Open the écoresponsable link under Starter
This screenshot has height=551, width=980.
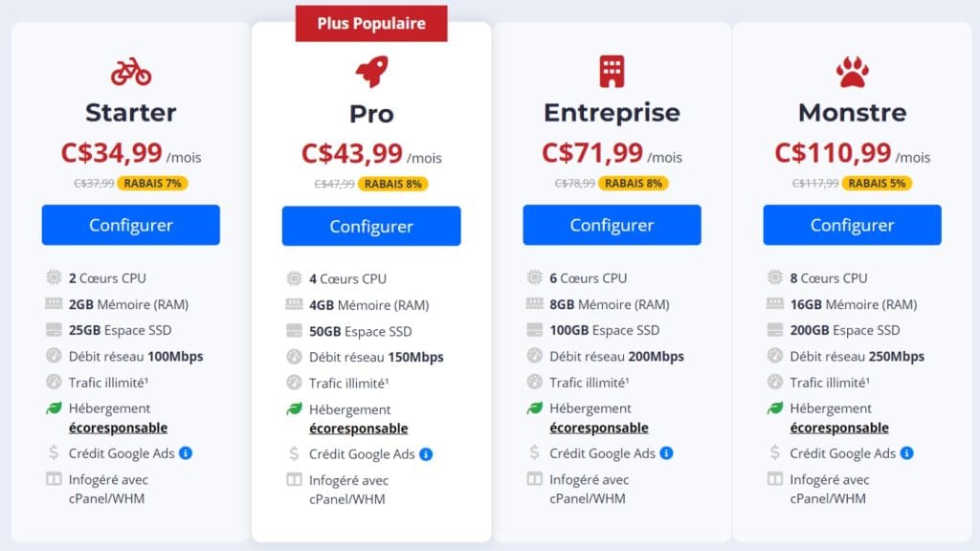[118, 427]
